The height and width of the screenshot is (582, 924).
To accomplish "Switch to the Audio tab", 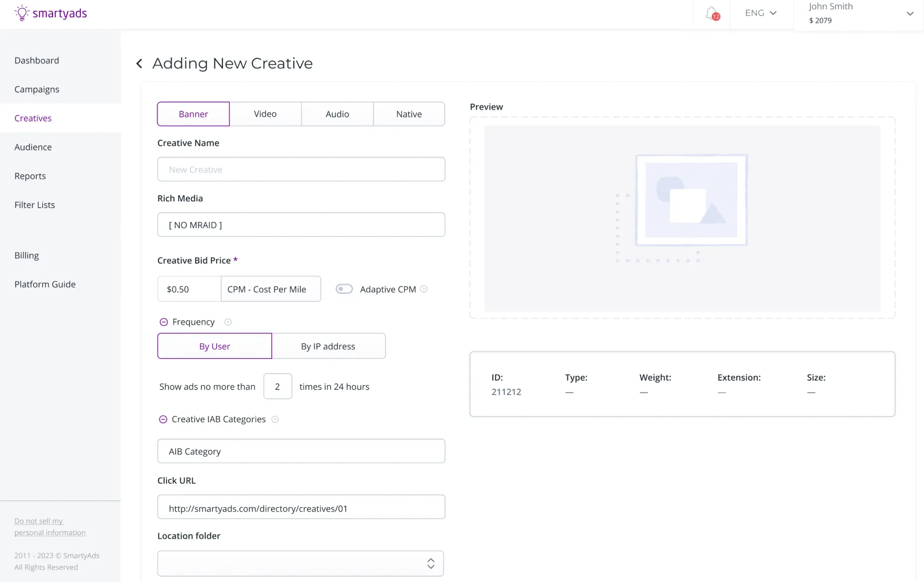I will (x=337, y=114).
